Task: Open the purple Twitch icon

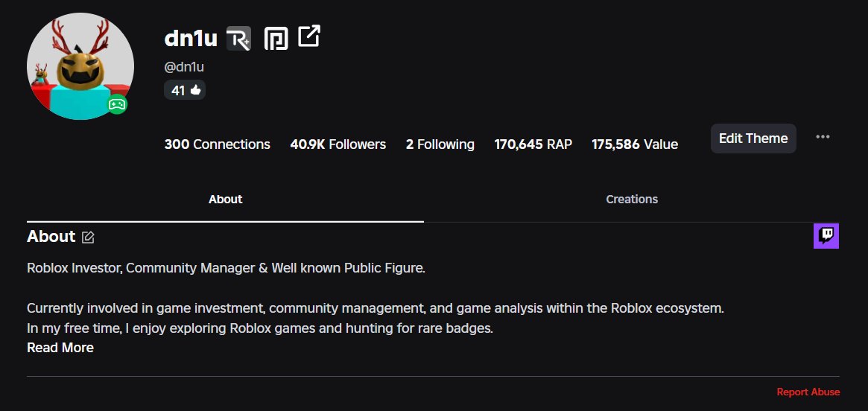Action: click(826, 236)
